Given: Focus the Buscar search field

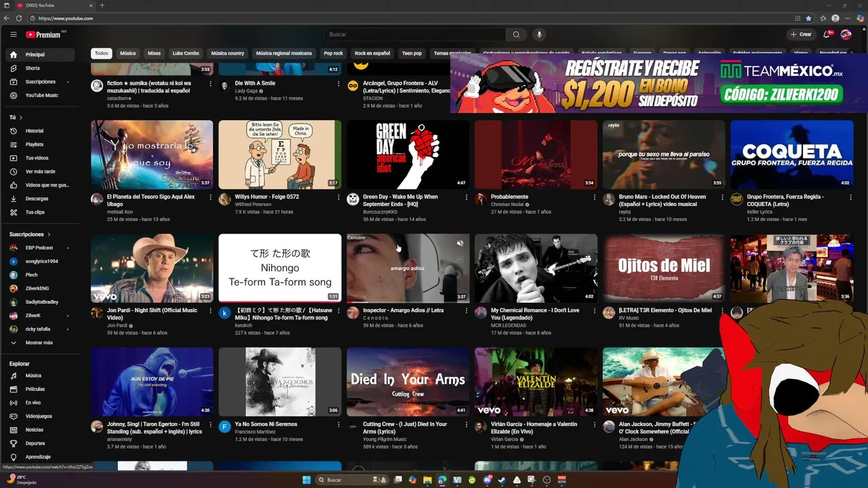Looking at the screenshot, I should 414,35.
